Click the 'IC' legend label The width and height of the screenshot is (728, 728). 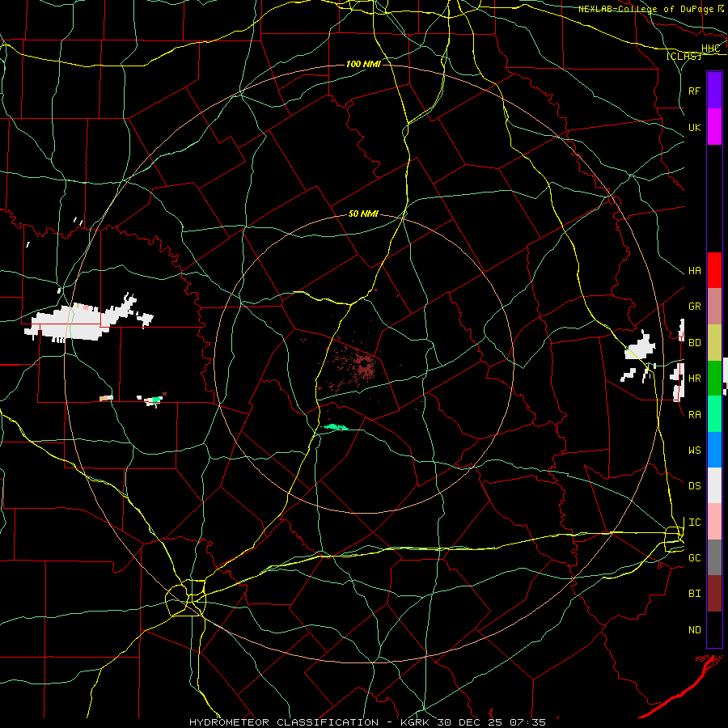point(694,523)
